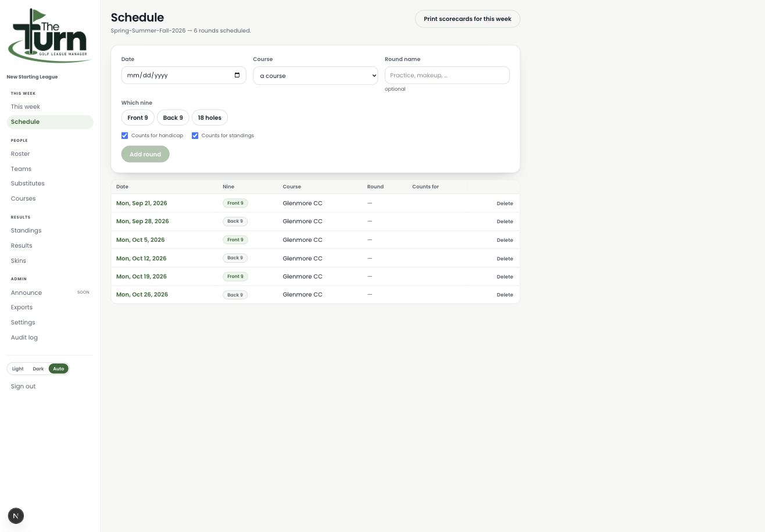The image size is (765, 532).
Task: Click the Schedule page heading
Action: pyautogui.click(x=137, y=17)
